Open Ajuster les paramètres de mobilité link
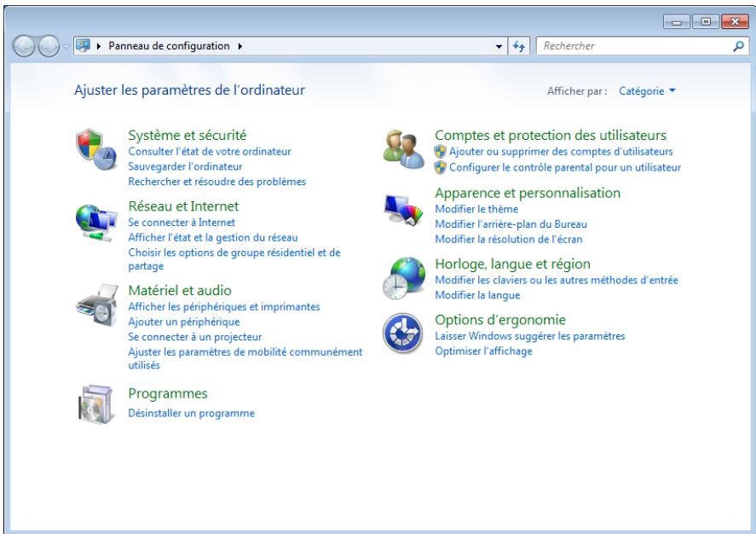 tap(245, 358)
